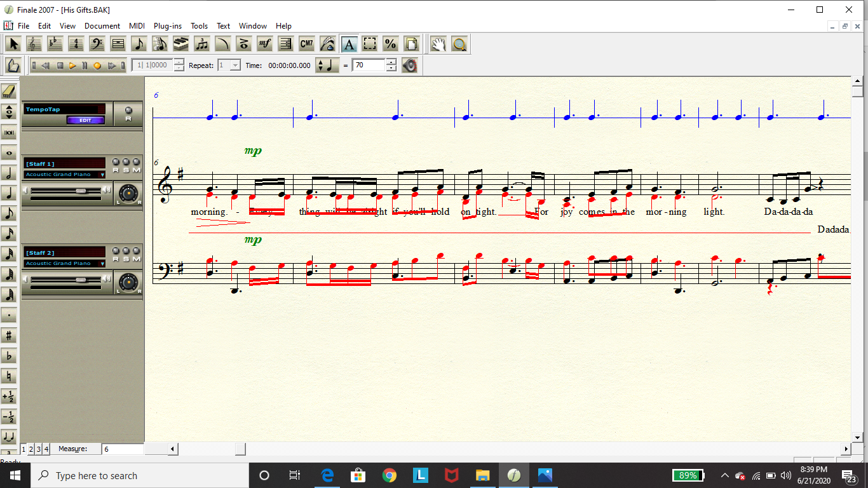Select the eraser tool in left palette
Image resolution: width=868 pixels, height=488 pixels.
[9, 91]
